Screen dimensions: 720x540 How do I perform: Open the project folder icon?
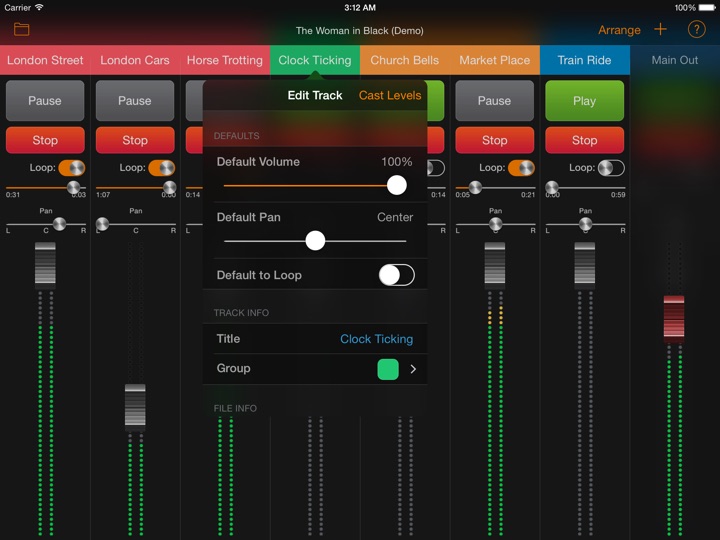click(21, 29)
